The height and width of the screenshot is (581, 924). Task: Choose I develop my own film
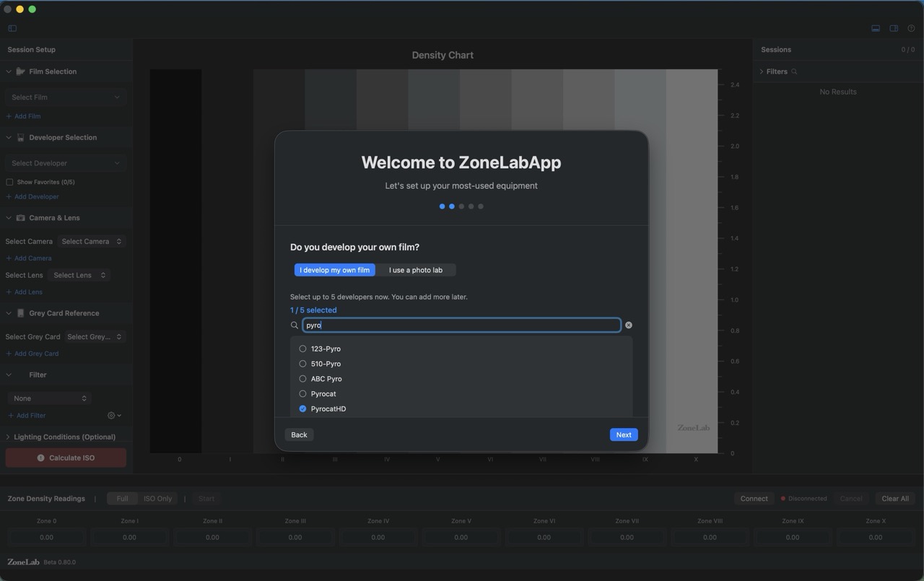(334, 270)
